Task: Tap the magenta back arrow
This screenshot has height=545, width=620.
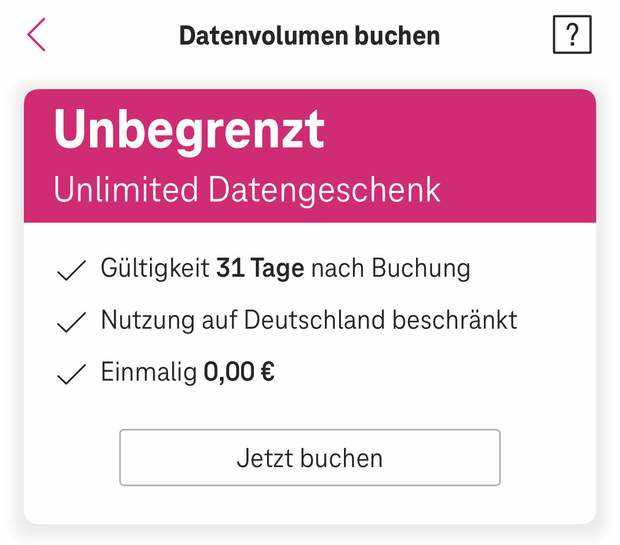Action: (x=37, y=35)
